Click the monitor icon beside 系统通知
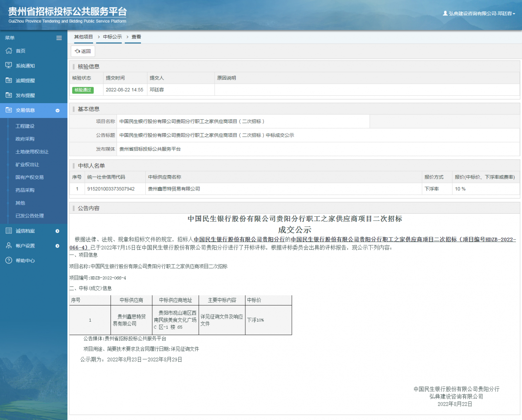This screenshot has width=522, height=420. click(9, 66)
